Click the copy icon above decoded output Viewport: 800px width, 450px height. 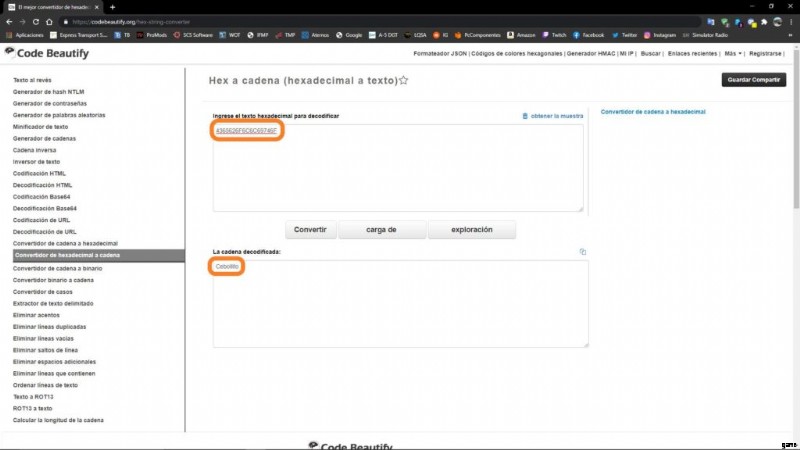(582, 251)
